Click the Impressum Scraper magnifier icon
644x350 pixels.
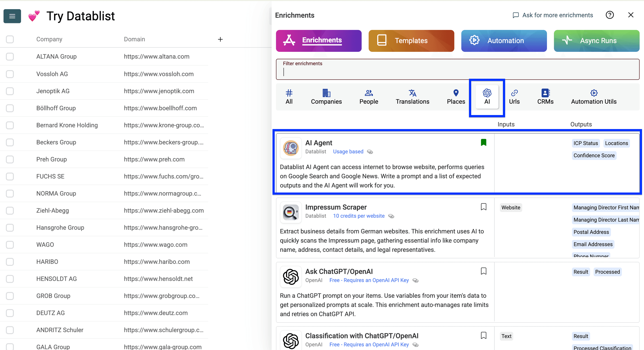click(291, 212)
